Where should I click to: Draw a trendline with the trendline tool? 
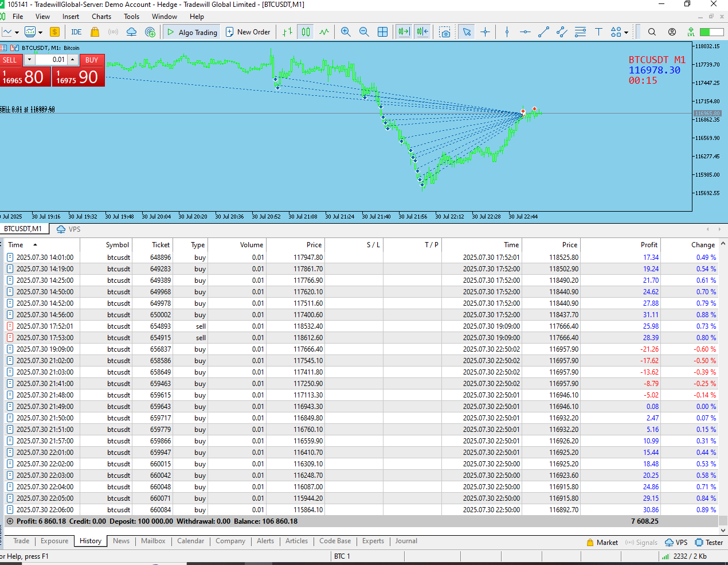(543, 32)
